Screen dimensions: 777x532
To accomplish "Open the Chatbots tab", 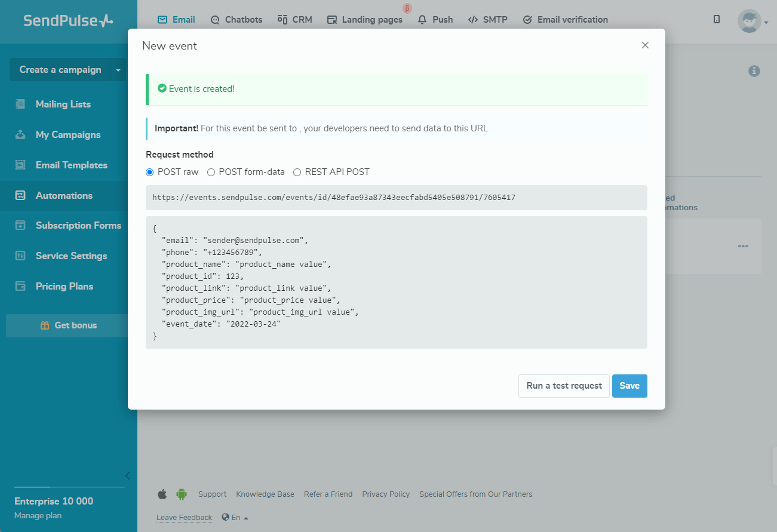I will (237, 20).
